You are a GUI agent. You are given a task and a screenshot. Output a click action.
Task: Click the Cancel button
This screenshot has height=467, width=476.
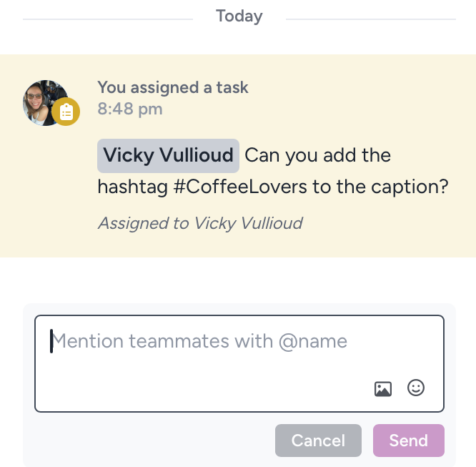(318, 441)
